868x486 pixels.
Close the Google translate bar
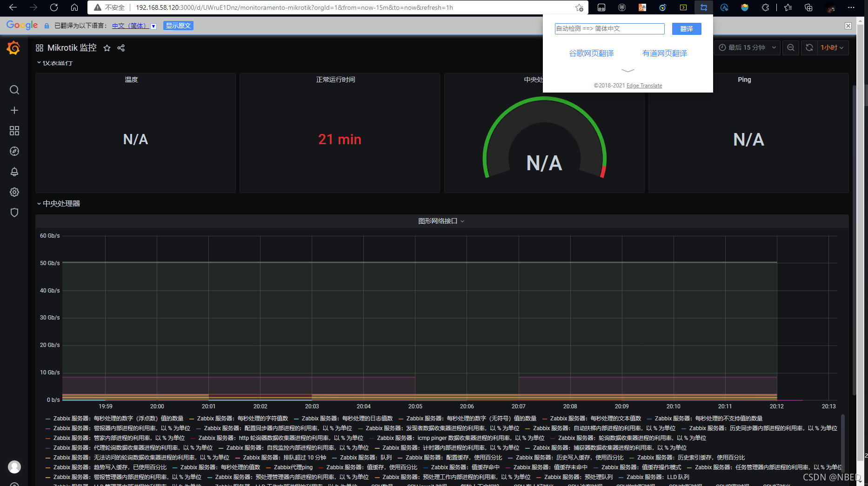click(x=848, y=26)
